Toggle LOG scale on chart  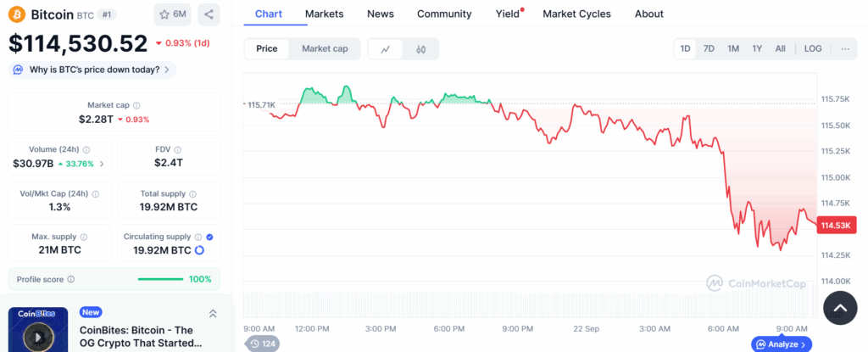pyautogui.click(x=813, y=49)
